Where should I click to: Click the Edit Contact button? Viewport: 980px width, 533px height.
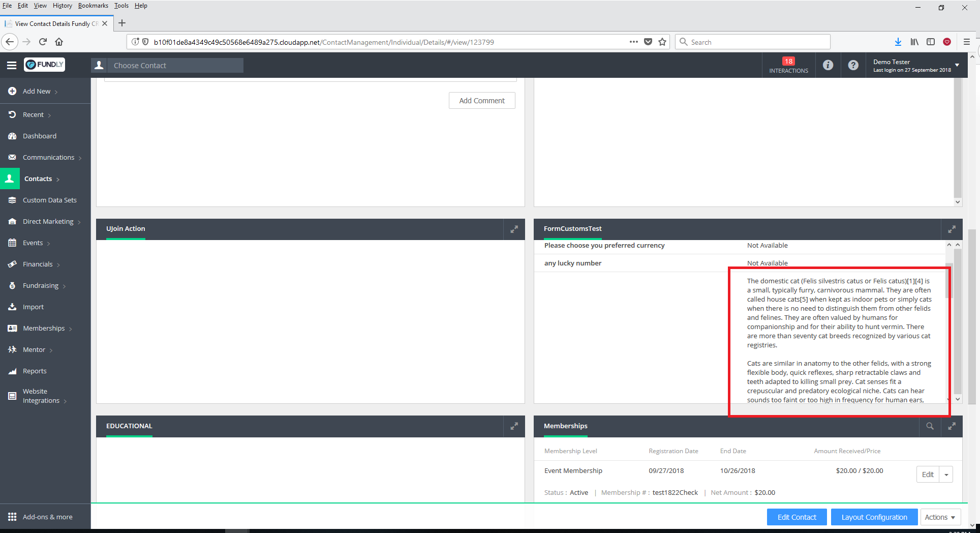click(x=797, y=517)
